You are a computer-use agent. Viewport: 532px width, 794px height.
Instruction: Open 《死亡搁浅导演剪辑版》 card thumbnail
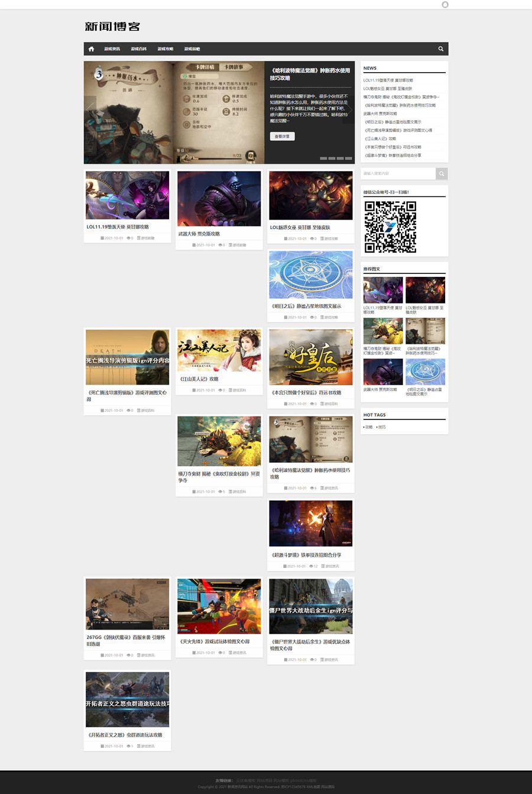[x=127, y=357]
